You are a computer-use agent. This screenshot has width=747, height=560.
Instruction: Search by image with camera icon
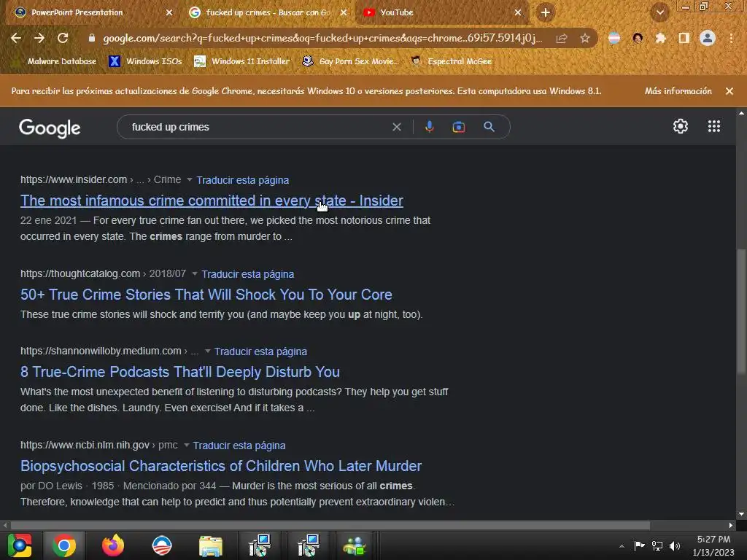click(458, 127)
